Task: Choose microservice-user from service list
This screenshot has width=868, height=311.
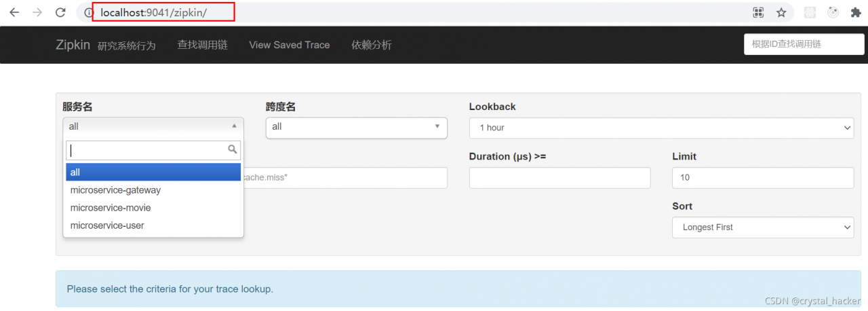Action: coord(153,225)
